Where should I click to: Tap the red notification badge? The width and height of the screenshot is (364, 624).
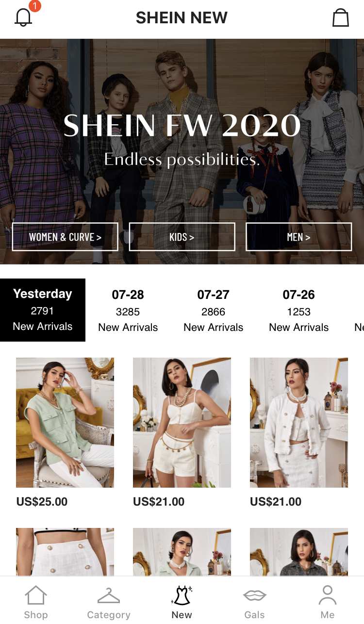[35, 6]
